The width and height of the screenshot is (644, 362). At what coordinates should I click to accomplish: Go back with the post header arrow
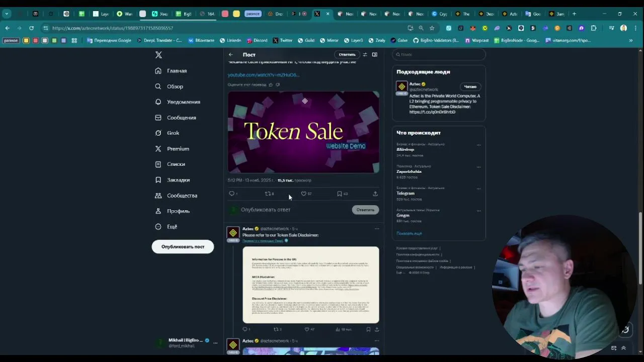point(231,54)
